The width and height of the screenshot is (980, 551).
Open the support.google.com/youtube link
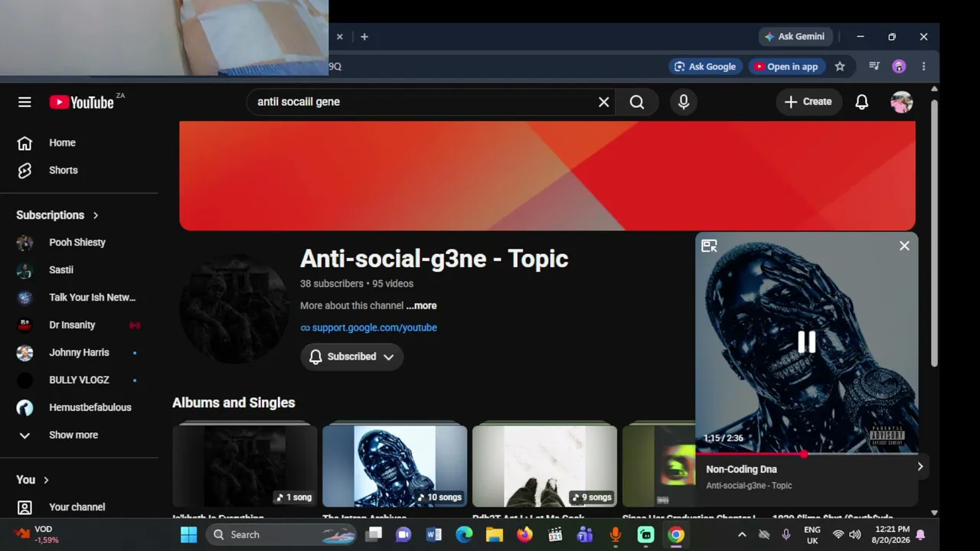tap(374, 328)
